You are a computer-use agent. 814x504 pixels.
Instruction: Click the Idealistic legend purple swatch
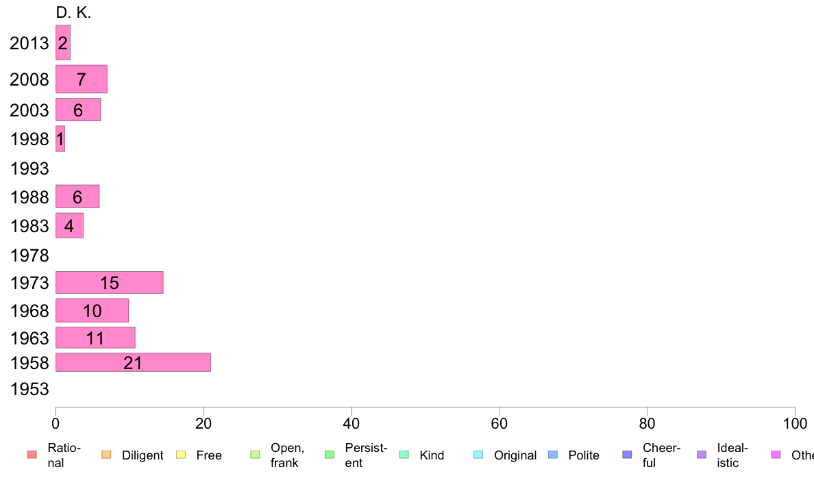702,455
